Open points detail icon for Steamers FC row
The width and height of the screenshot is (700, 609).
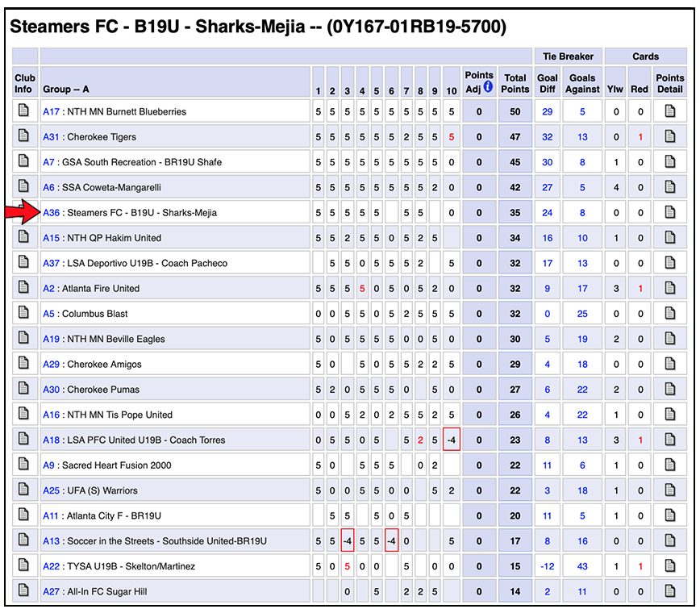(x=669, y=211)
